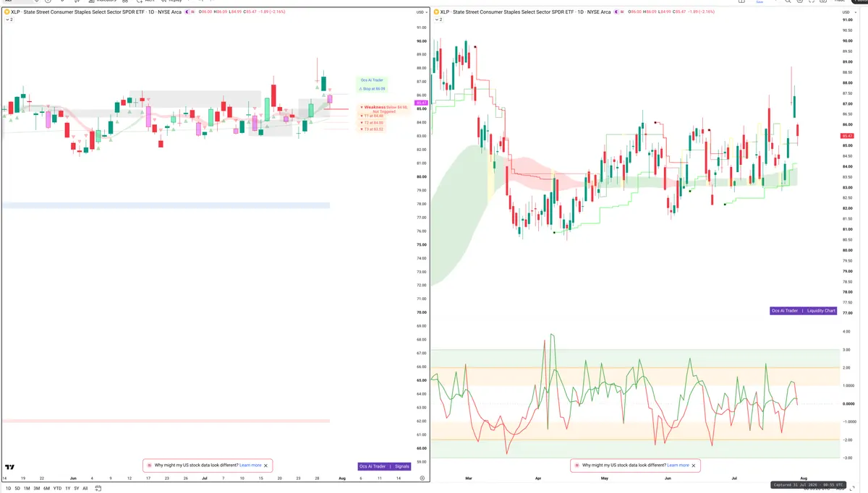This screenshot has width=868, height=493.
Task: Open the Learn more link in left chart
Action: point(250,466)
